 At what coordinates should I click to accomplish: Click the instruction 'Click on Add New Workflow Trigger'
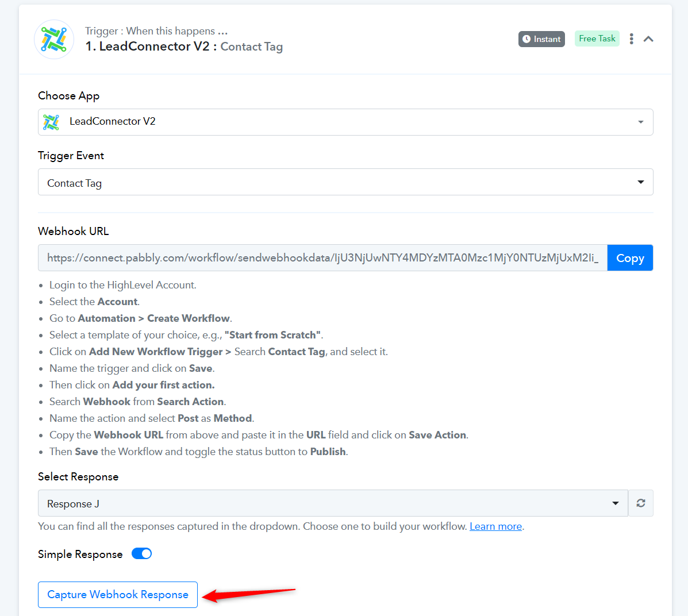coord(218,352)
